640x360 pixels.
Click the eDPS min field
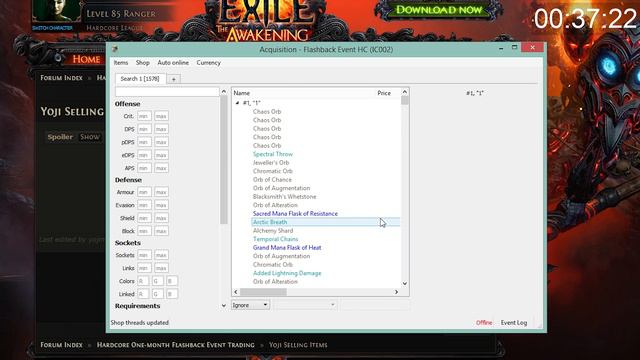click(x=144, y=156)
